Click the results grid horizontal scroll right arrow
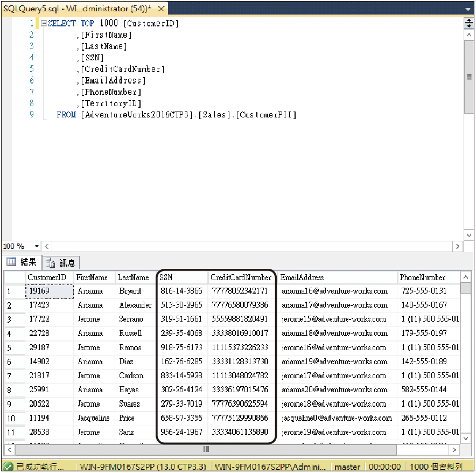Viewport: 476px width, 473px height. click(x=454, y=450)
